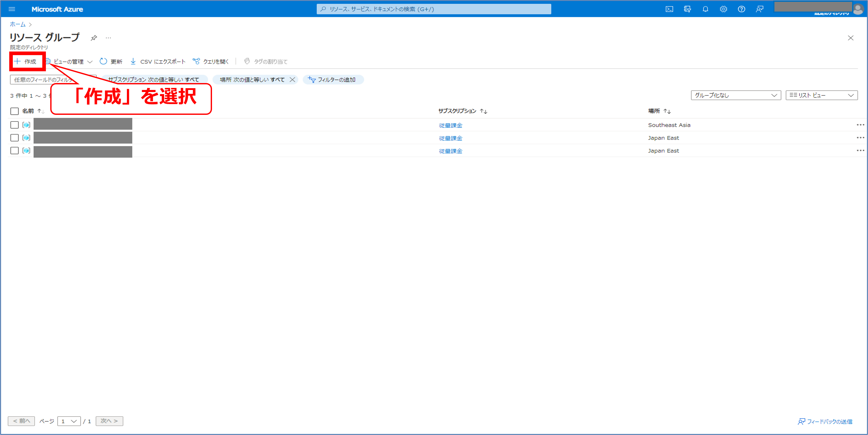Open portal settings gear icon
The width and height of the screenshot is (868, 435).
click(x=723, y=9)
